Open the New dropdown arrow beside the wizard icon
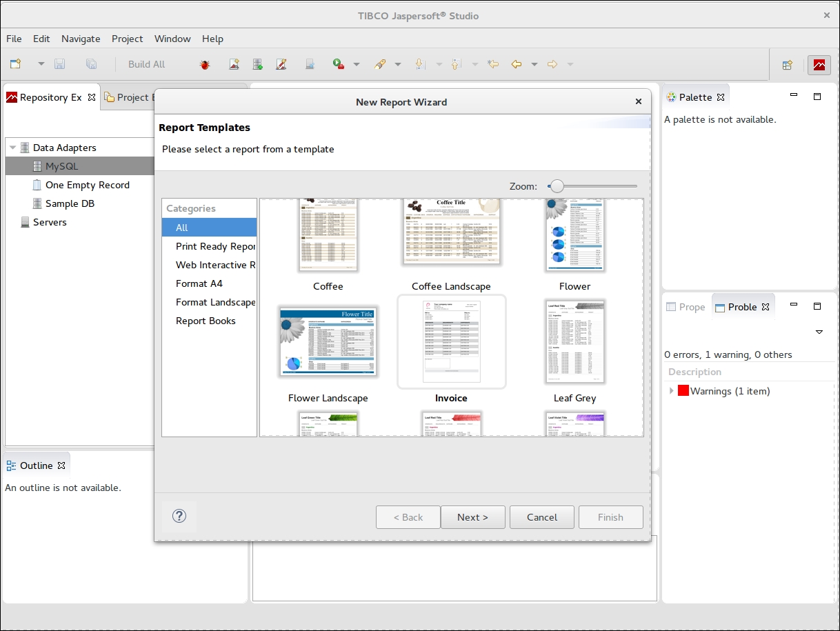This screenshot has height=631, width=840. (x=41, y=64)
